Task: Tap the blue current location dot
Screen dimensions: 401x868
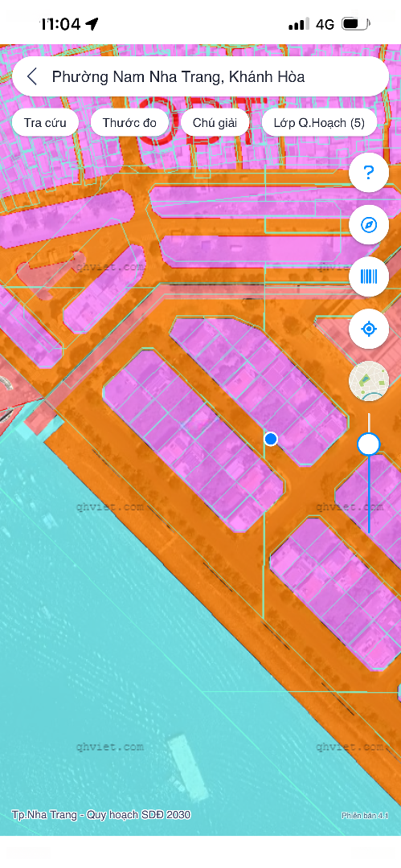Action: (270, 439)
